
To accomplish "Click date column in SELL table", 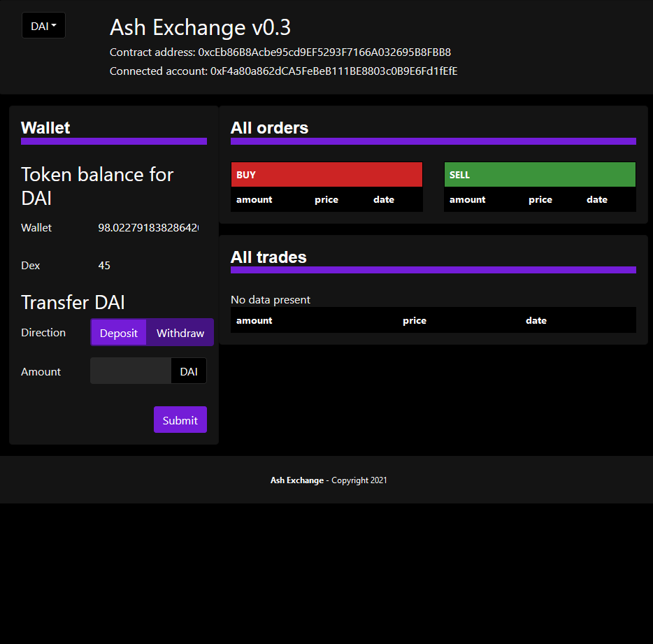I will point(597,200).
